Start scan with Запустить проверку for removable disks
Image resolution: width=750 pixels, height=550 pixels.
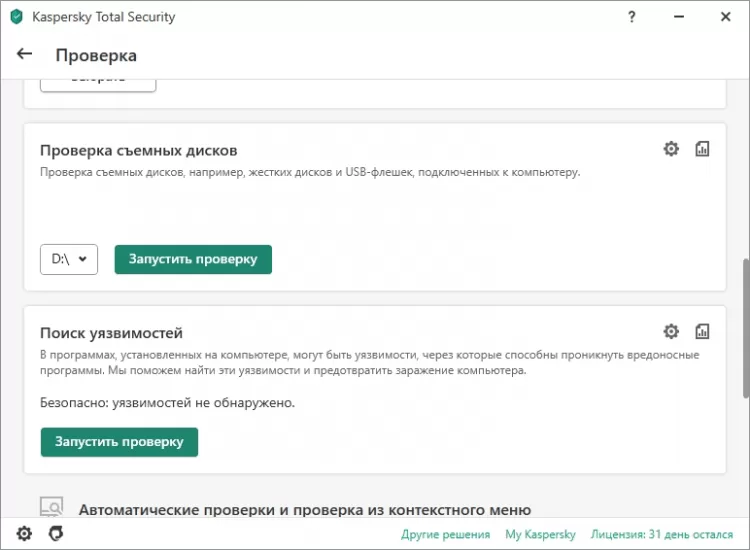click(193, 259)
